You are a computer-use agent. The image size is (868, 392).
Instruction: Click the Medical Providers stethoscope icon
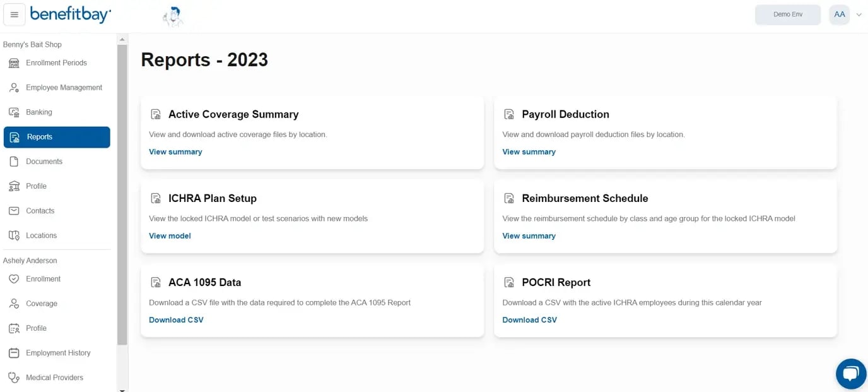(x=14, y=377)
